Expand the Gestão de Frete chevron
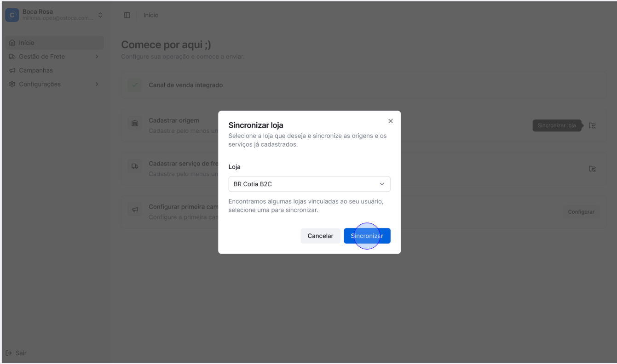 point(97,57)
